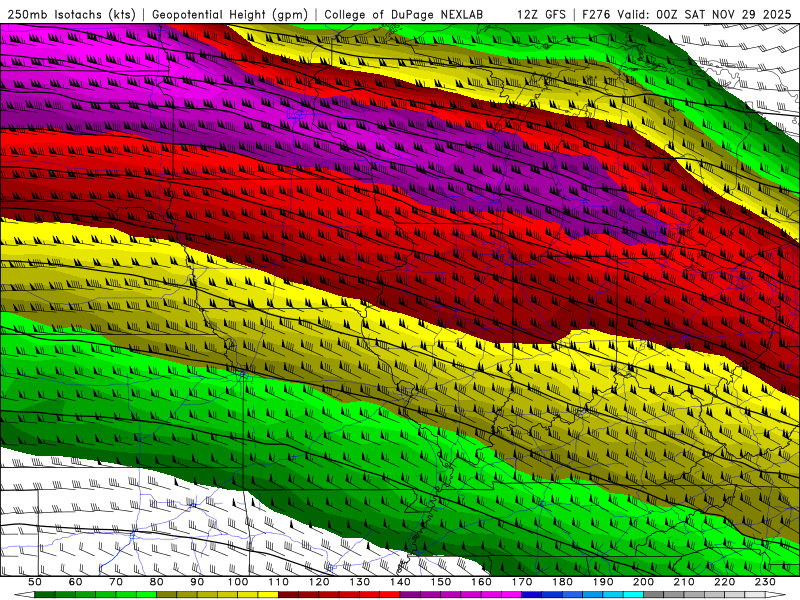The height and width of the screenshot is (600, 800).
Task: Select the 'Valid: 00Z SAT NOV 29 2025' text
Action: [x=704, y=14]
